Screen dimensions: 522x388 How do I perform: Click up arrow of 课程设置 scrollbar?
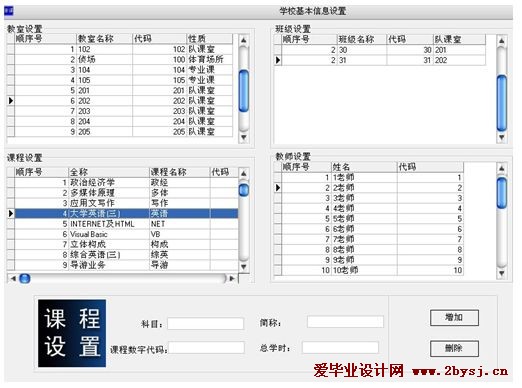244,173
